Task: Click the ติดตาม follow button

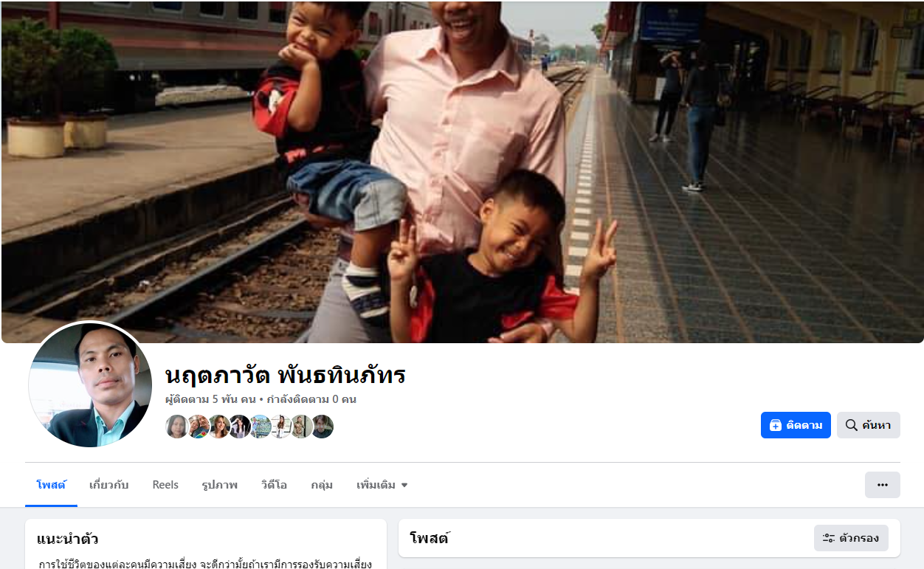Action: pyautogui.click(x=796, y=425)
